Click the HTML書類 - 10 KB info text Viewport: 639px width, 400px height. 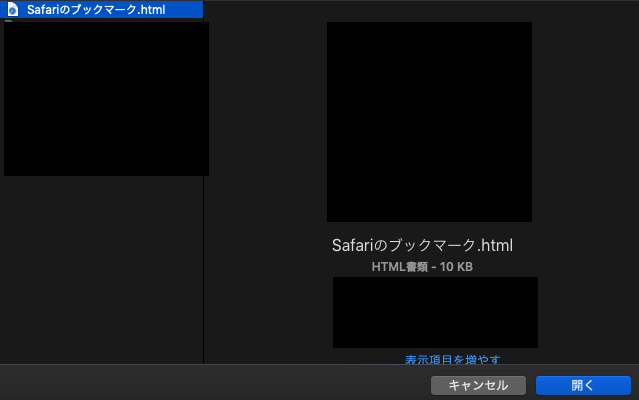tap(422, 267)
